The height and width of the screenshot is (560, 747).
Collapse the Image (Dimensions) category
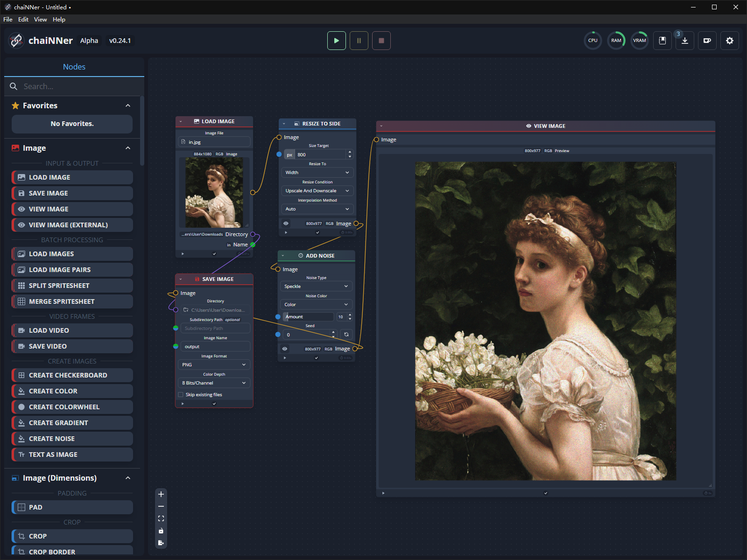[128, 478]
